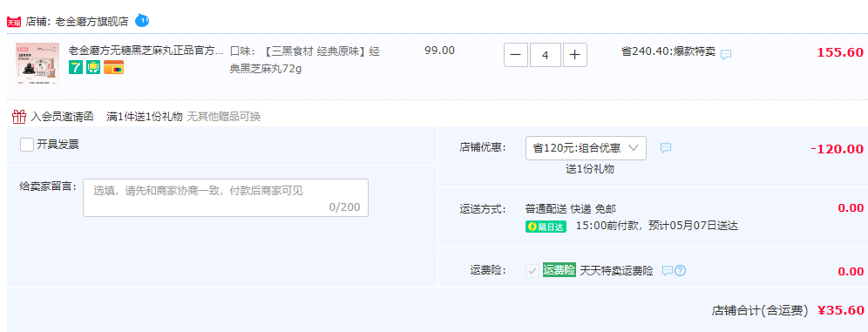Image resolution: width=868 pixels, height=332 pixels.
Task: Click the green 运费险 label tag
Action: pos(559,270)
